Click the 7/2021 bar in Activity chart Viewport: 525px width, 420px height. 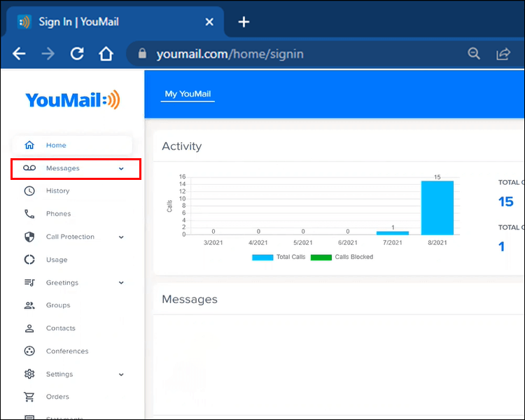(x=393, y=233)
